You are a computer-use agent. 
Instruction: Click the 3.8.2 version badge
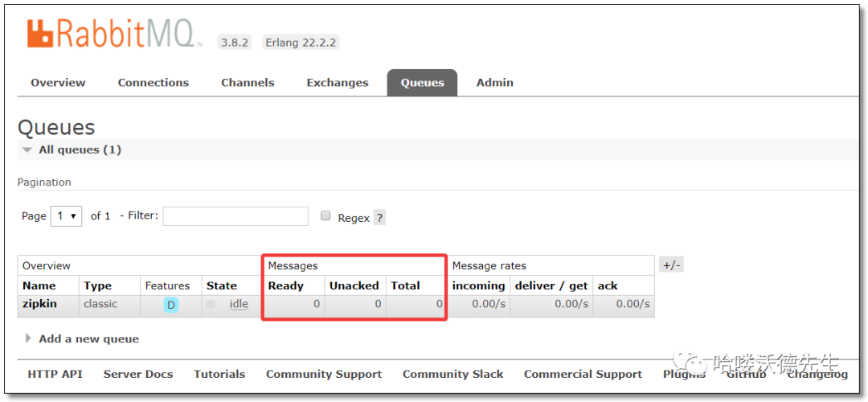235,43
